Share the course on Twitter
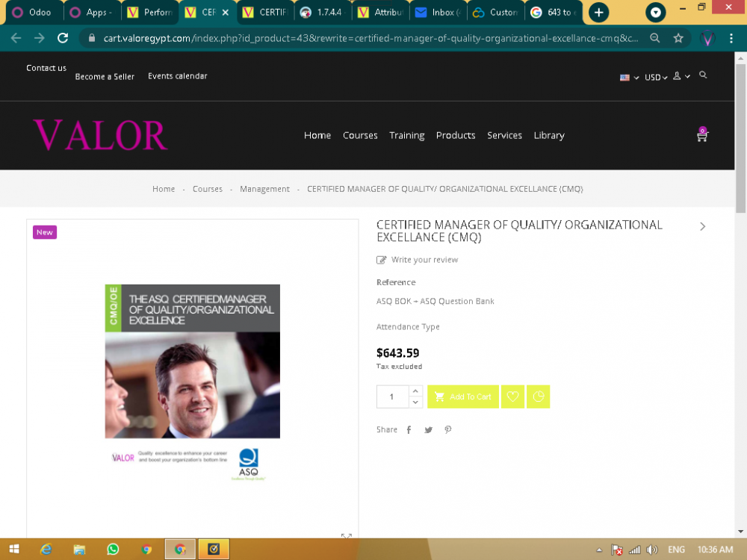 click(x=428, y=429)
